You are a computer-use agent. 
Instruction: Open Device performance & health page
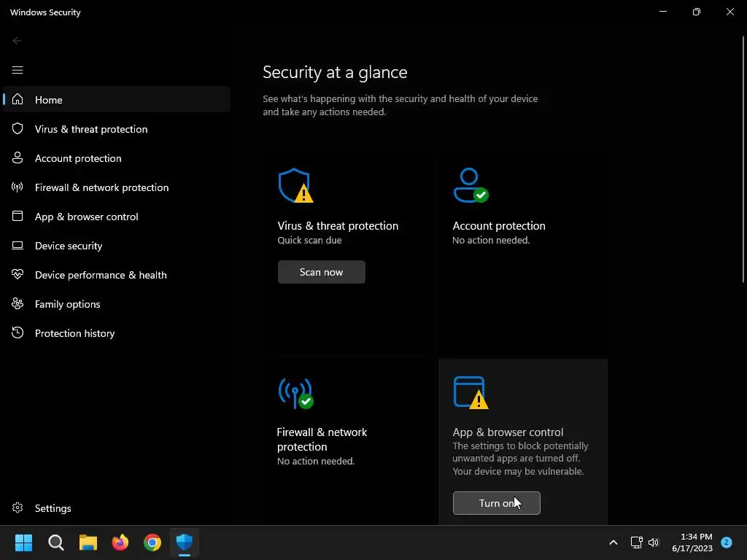click(x=117, y=274)
